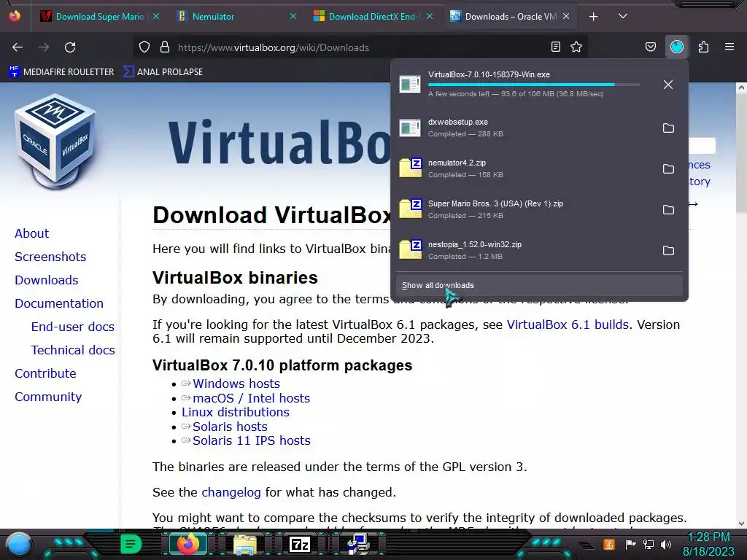
Task: Show Super Mario Bros. 3 zip in folder
Action: pos(668,210)
